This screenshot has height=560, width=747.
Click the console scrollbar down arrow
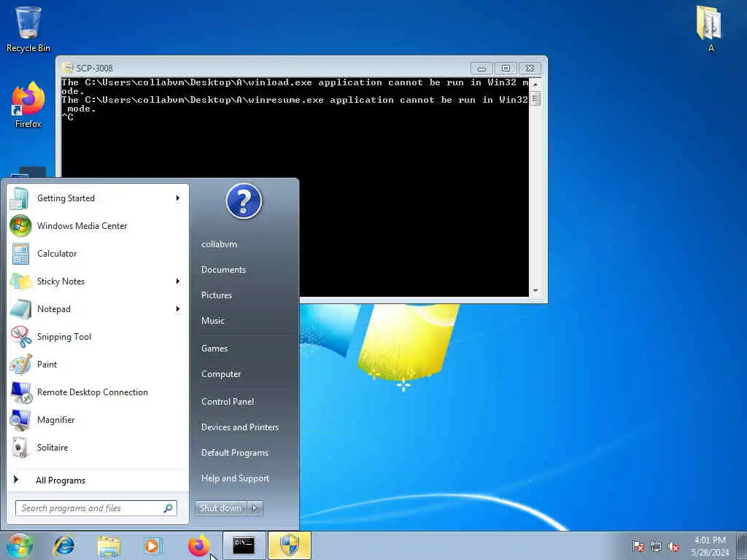point(535,290)
